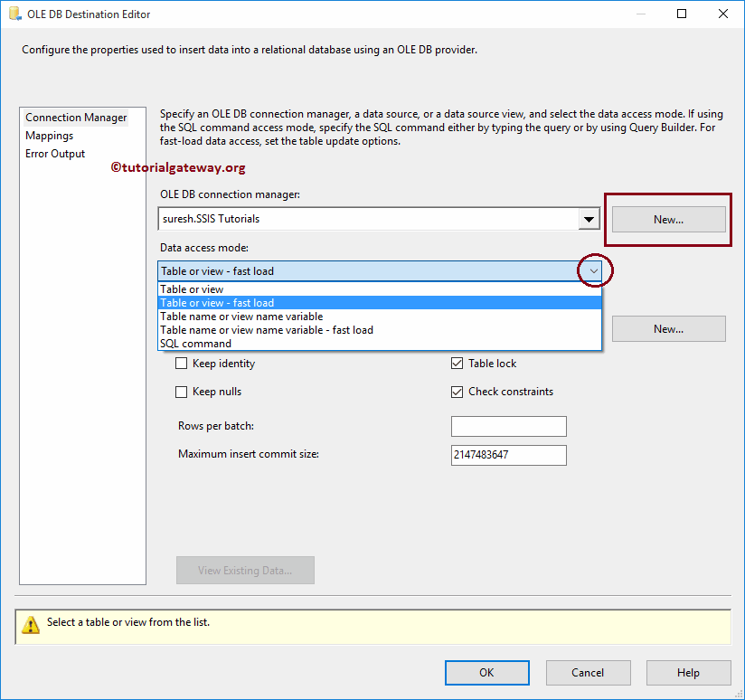The width and height of the screenshot is (745, 700).
Task: Dismiss the dialog via Cancel
Action: tap(588, 672)
